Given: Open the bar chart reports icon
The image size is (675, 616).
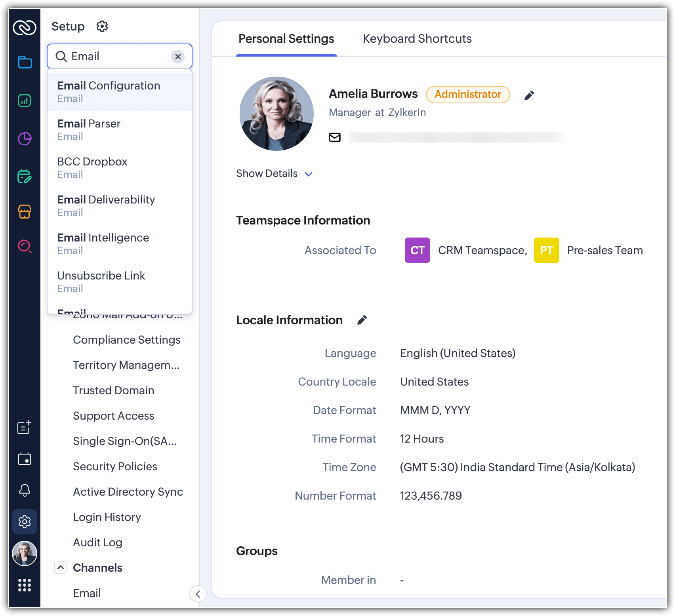Looking at the screenshot, I should tap(25, 101).
